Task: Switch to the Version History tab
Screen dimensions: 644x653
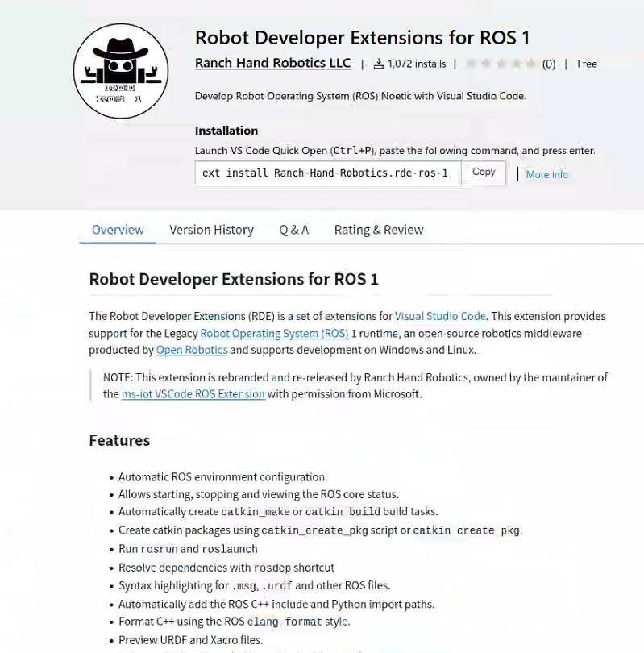Action: pyautogui.click(x=211, y=230)
